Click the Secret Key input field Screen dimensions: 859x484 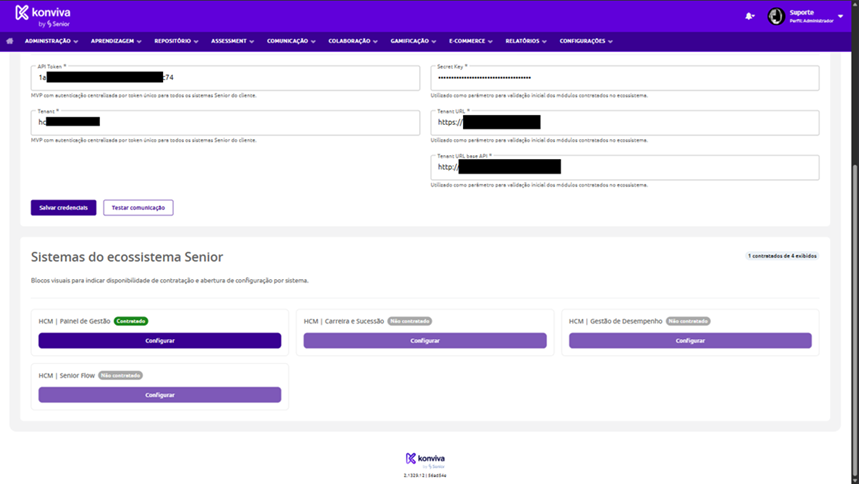(x=625, y=78)
